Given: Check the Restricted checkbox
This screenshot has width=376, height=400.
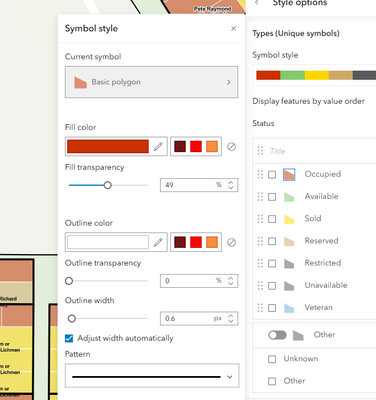Looking at the screenshot, I should pyautogui.click(x=272, y=264).
